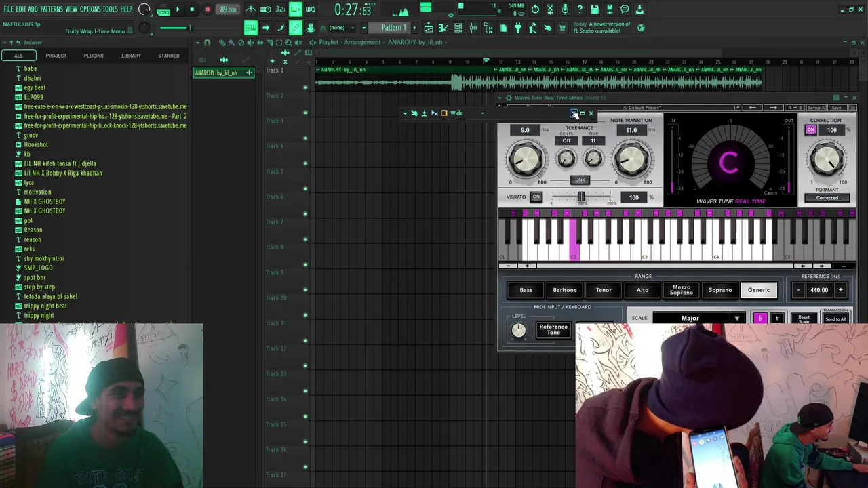
Task: Toggle Pat/Song mode switch
Action: (163, 9)
